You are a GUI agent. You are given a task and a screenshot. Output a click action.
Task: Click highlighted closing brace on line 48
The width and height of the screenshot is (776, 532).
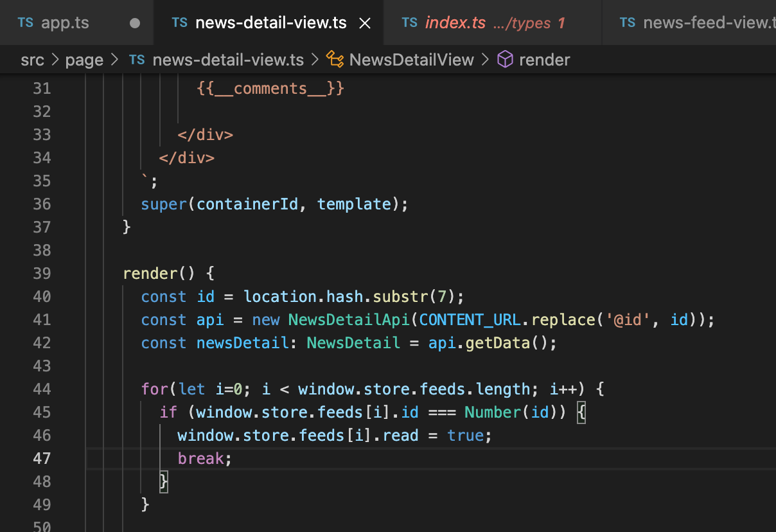coord(164,481)
